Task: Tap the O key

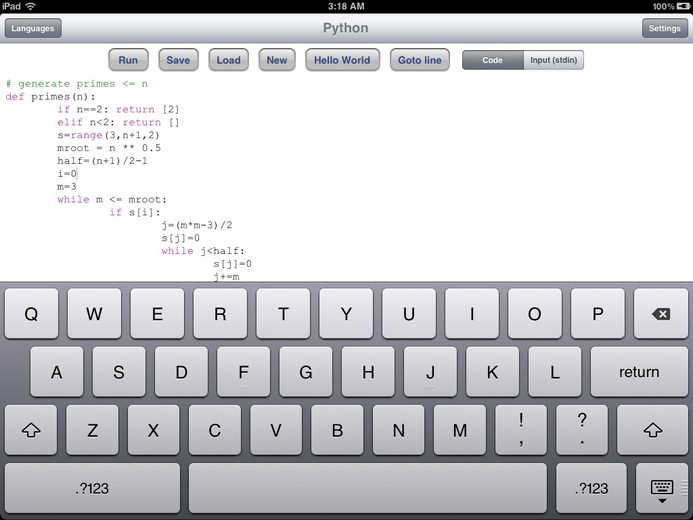Action: (535, 314)
